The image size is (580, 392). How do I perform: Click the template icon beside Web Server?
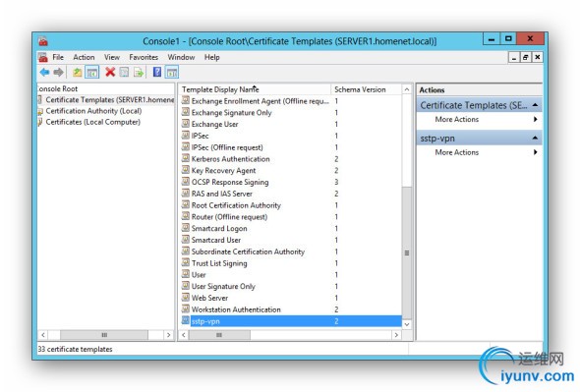(186, 298)
